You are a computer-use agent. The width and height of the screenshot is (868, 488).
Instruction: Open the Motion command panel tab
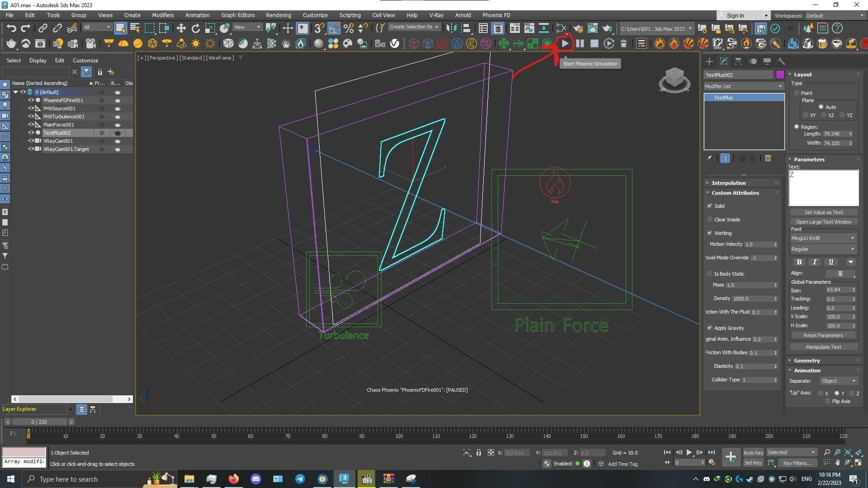click(753, 61)
